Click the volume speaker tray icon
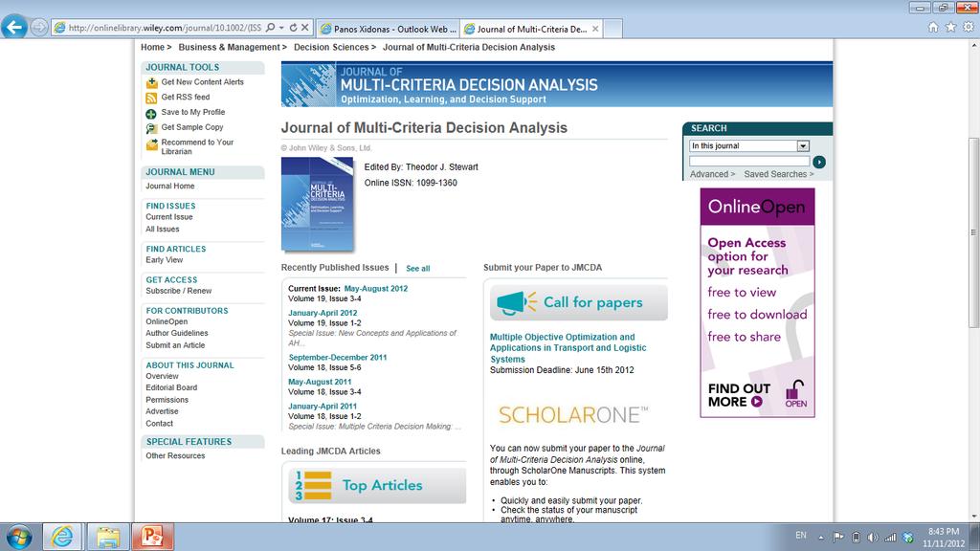This screenshot has height=551, width=980. tap(873, 538)
